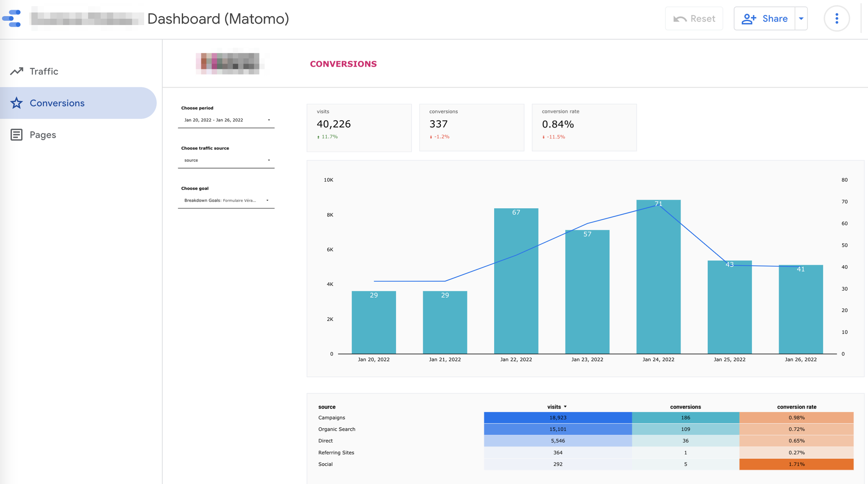
Task: Click the Jan 24, 2022 bar
Action: tap(658, 279)
